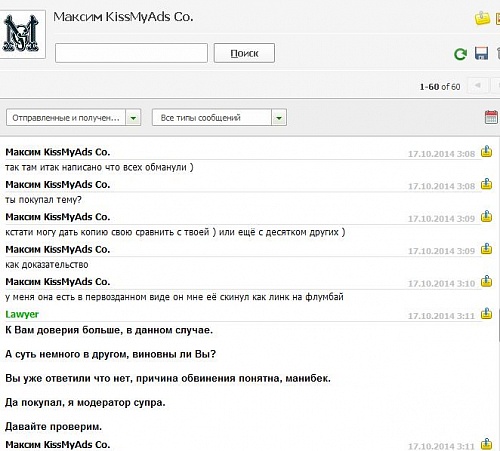Image resolution: width=500 pixels, height=451 pixels.
Task: Click export icon on first 3:09 message
Action: [486, 216]
